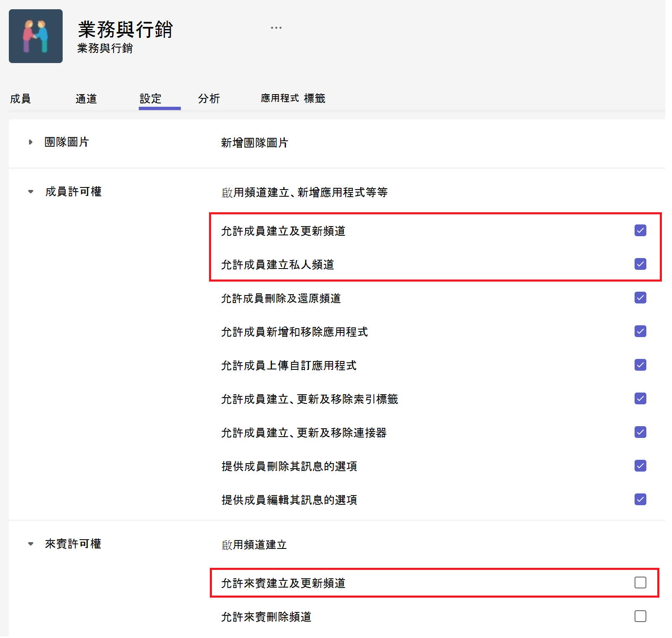Uncheck 提供成員刪除其訊息的選項
The image size is (672, 638).
(640, 466)
